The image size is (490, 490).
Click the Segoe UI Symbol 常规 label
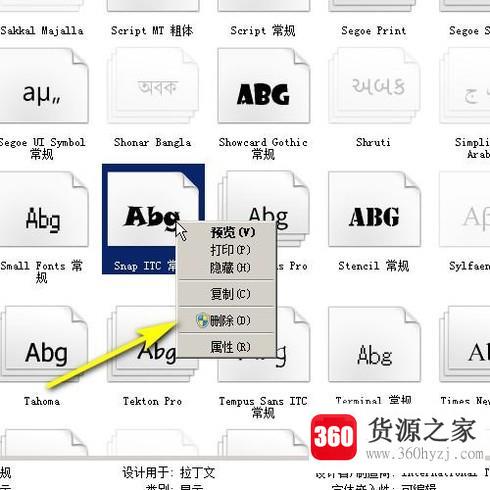pos(42,148)
